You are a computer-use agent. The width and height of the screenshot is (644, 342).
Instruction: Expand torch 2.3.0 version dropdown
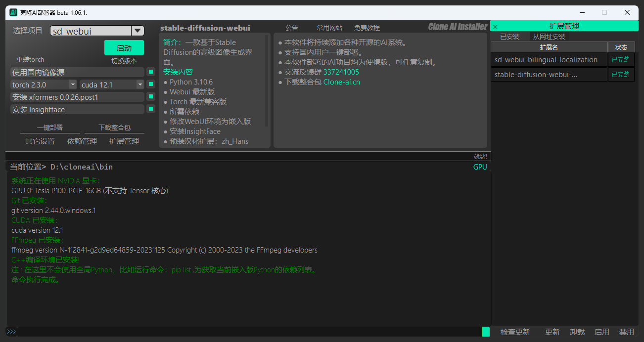coord(73,85)
